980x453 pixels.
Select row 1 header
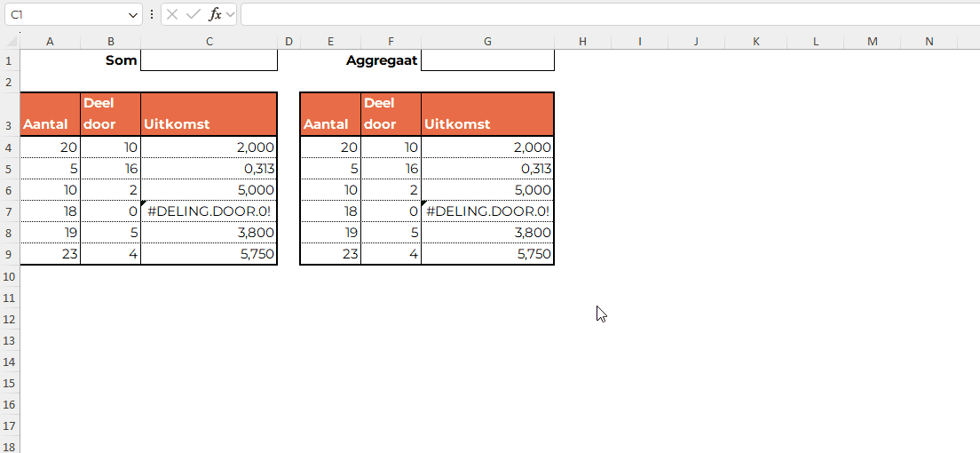(10, 60)
